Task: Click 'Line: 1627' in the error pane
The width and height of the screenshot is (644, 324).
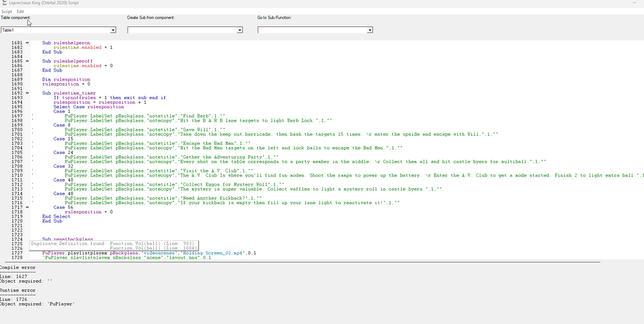Action: tap(14, 277)
